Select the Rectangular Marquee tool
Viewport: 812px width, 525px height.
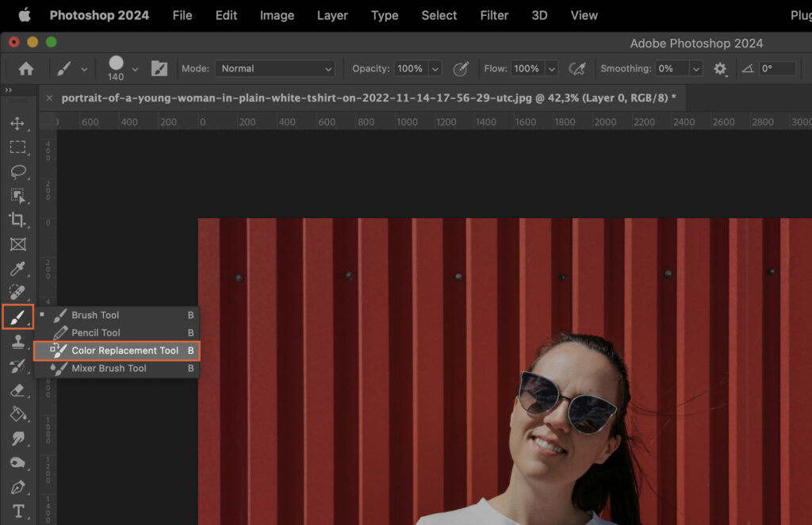coord(18,148)
